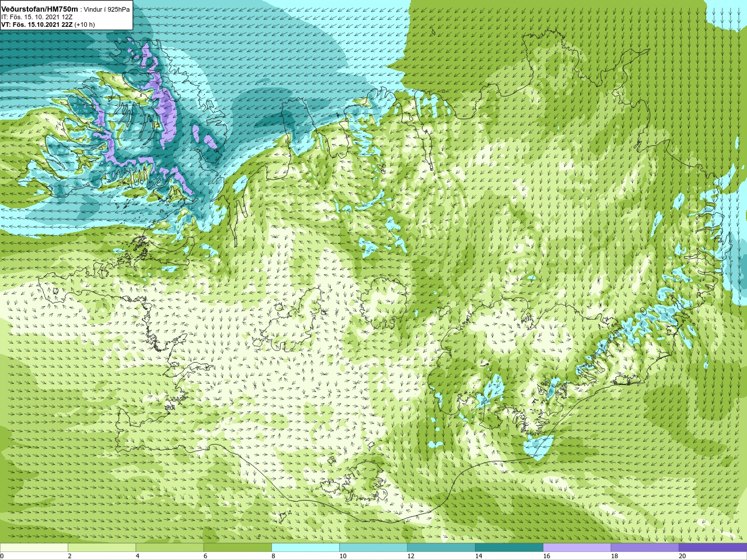This screenshot has height=560, width=747.
Task: Click the 0–2 pale yellow legend swatch
Action: point(34,548)
